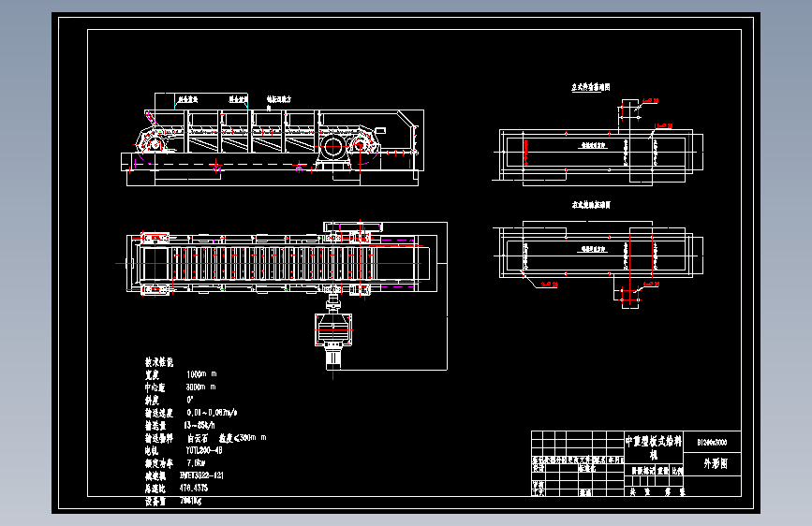Select the center label inside lower foundation plan

point(594,250)
